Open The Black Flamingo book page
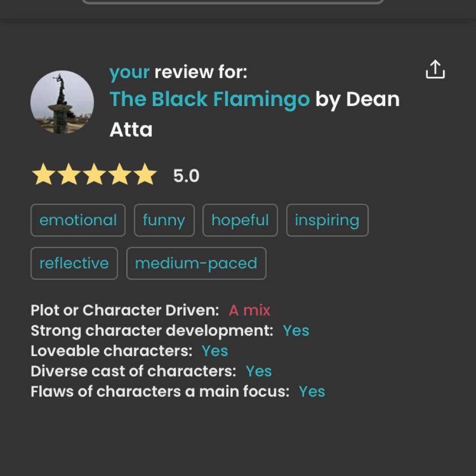476x476 pixels. pos(210,99)
